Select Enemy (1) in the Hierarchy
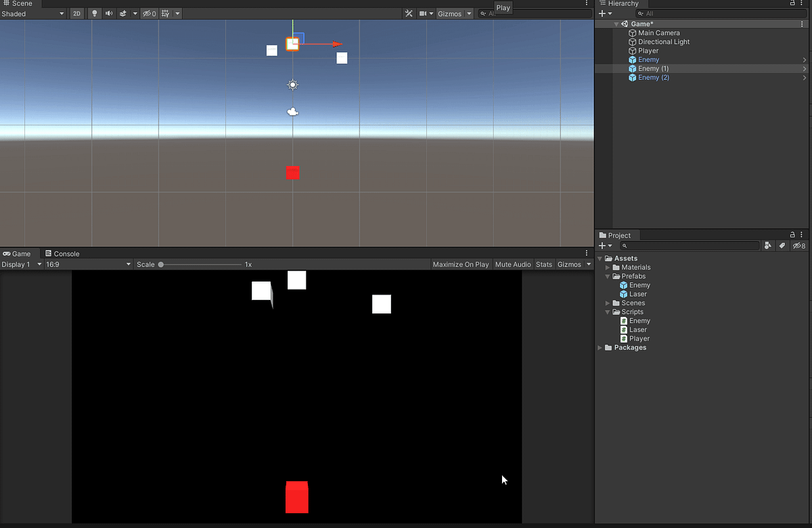Viewport: 812px width, 528px height. click(653, 68)
